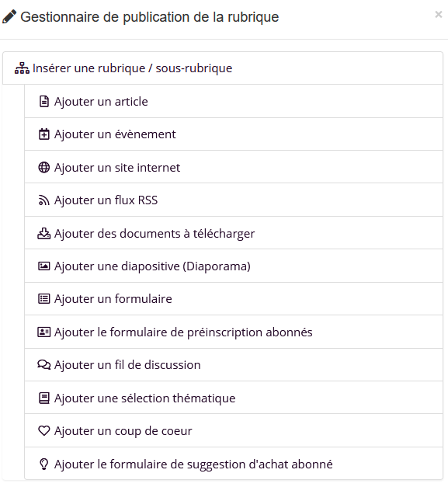
Task: Open Ajouter un formulaire option
Action: [234, 299]
